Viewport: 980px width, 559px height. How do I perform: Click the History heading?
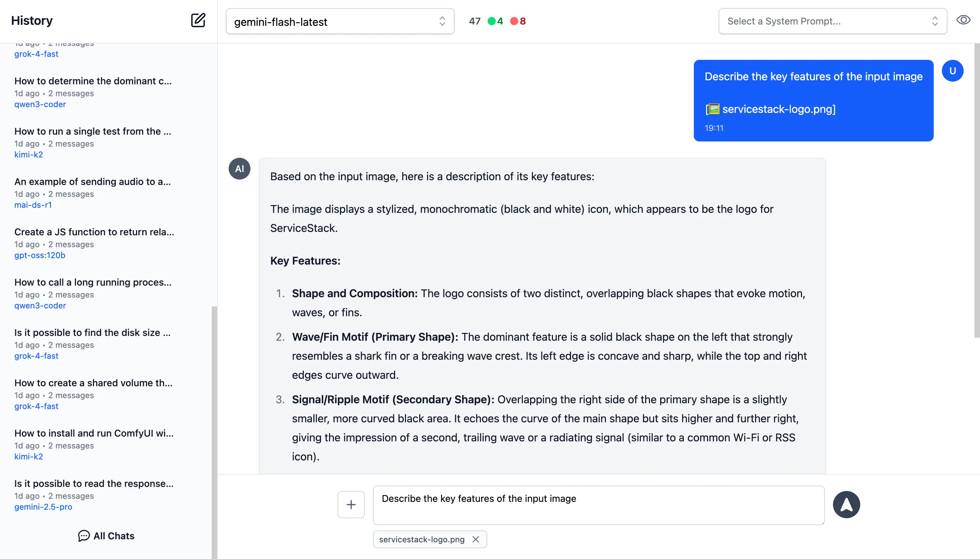[x=32, y=20]
